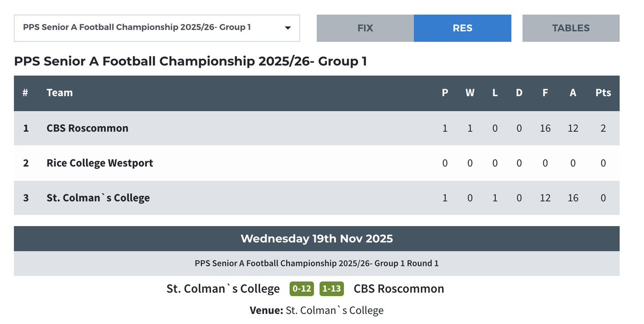Click the W column header

click(x=470, y=93)
